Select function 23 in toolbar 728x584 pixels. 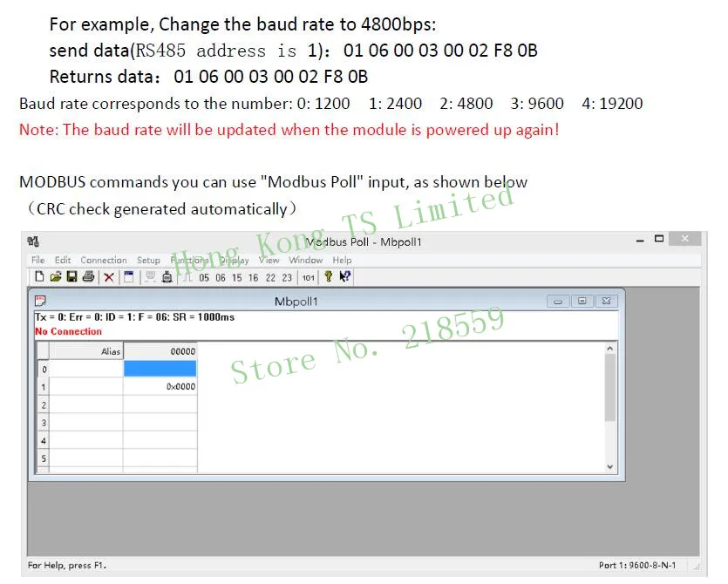(287, 277)
